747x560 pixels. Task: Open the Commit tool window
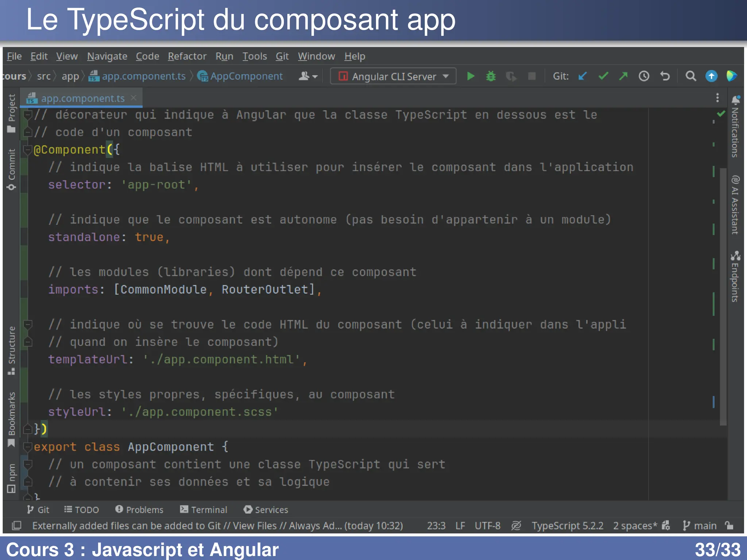point(12,170)
